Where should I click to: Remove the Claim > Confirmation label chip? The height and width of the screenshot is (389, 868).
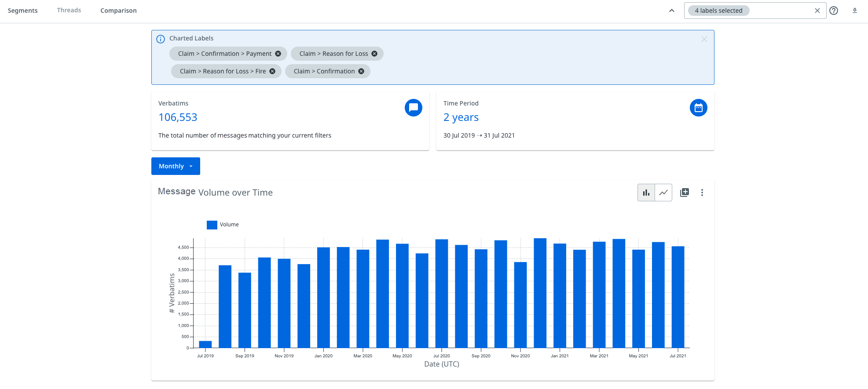point(361,71)
